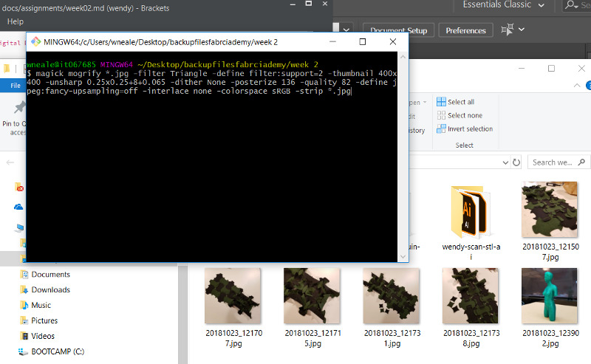Select thumbnail 20181023_121731.jpg
The height and width of the screenshot is (364, 591).
(392, 308)
